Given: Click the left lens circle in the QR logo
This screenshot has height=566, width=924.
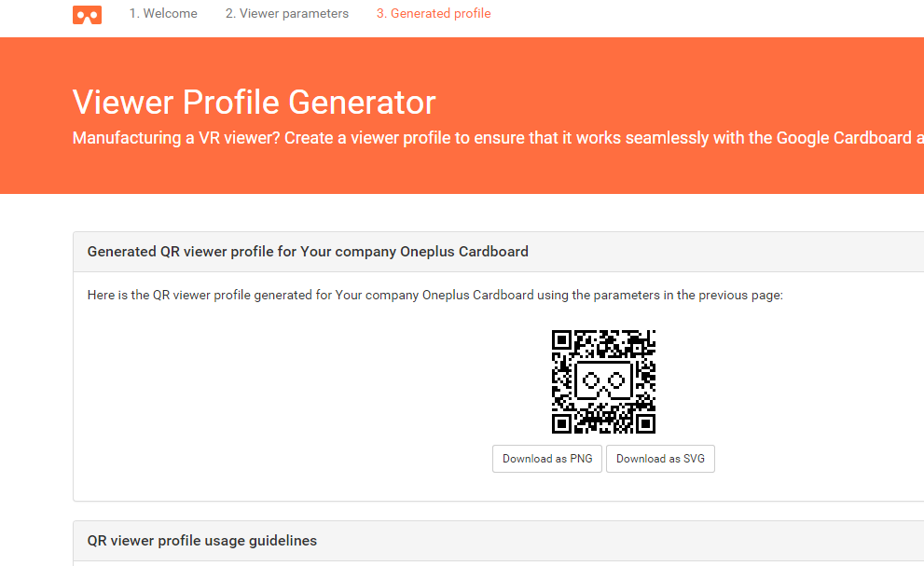Looking at the screenshot, I should coord(590,380).
